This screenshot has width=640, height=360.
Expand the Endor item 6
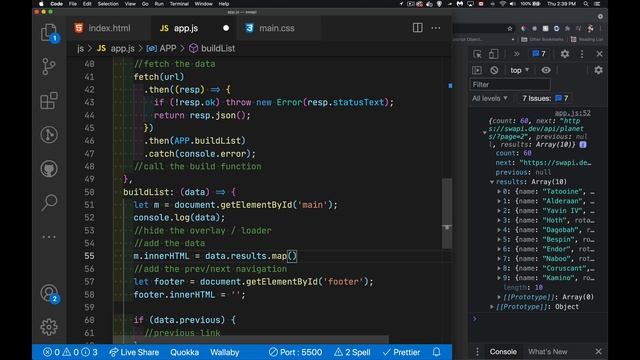(499, 249)
